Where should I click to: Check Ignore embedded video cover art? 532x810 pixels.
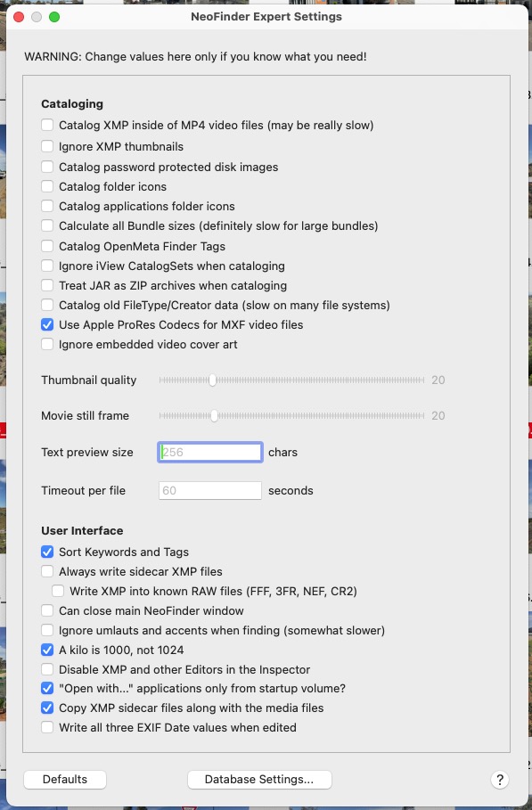(46, 344)
